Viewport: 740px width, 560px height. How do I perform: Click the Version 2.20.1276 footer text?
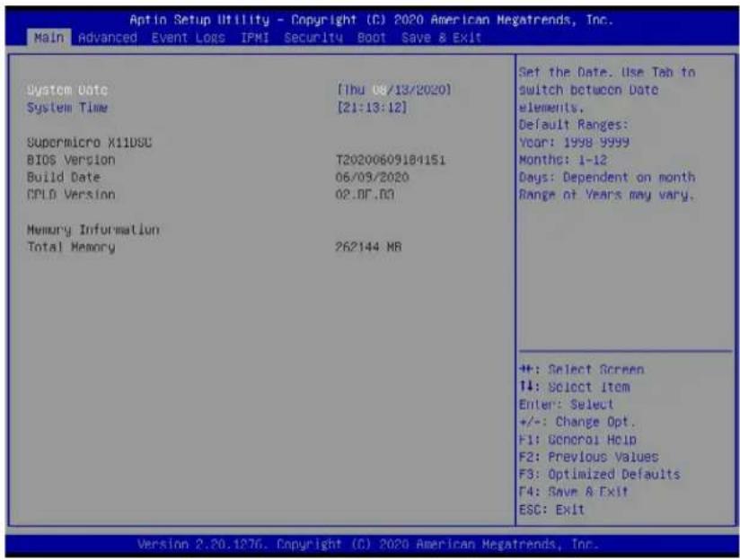click(x=368, y=545)
